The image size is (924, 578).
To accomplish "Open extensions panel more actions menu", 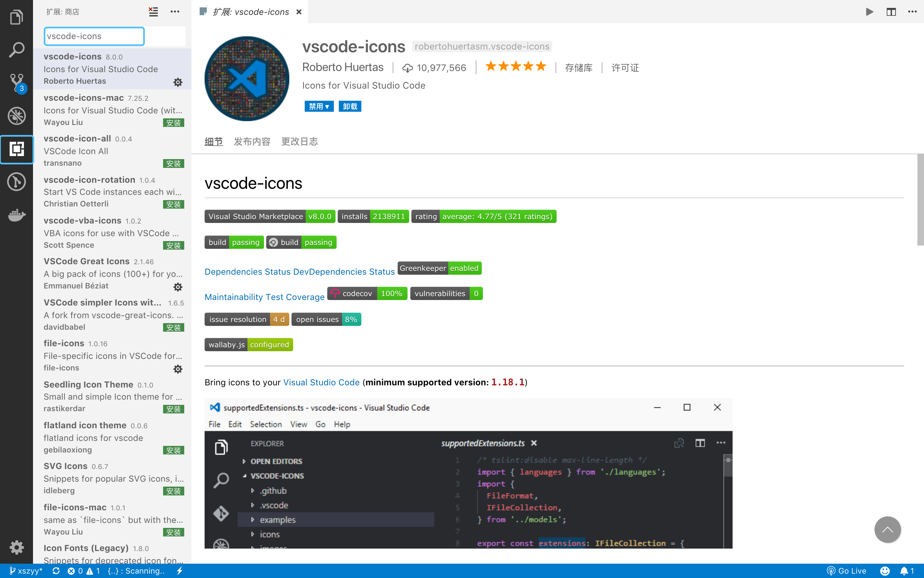I will tap(175, 12).
